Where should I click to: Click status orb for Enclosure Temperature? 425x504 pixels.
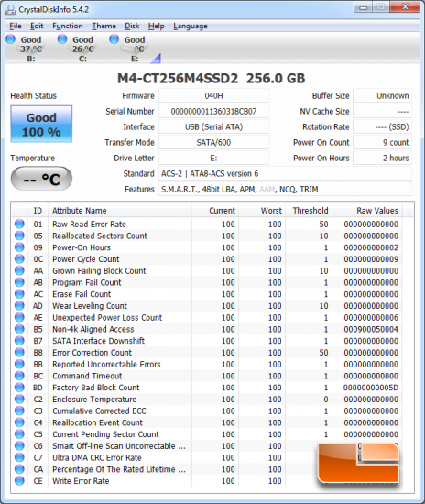(x=19, y=399)
